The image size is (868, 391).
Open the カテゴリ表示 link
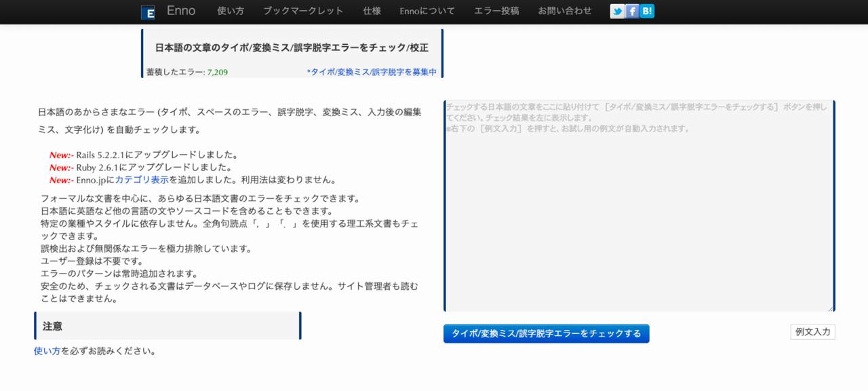[142, 180]
